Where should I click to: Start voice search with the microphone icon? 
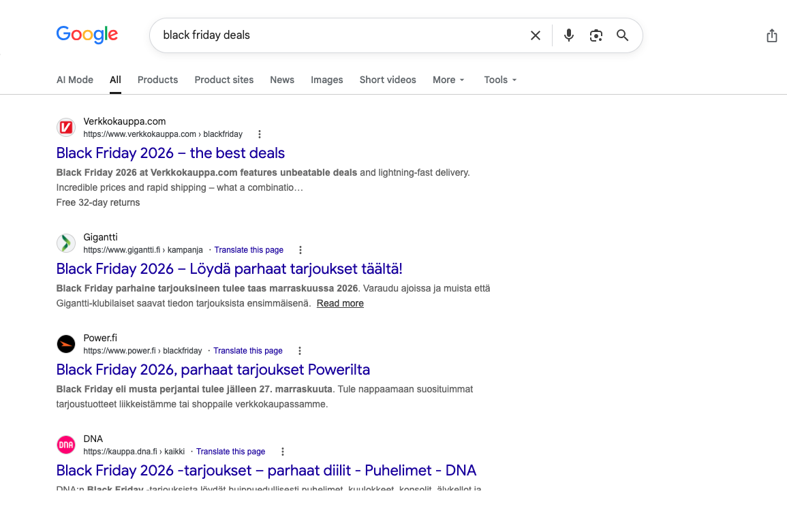[569, 35]
